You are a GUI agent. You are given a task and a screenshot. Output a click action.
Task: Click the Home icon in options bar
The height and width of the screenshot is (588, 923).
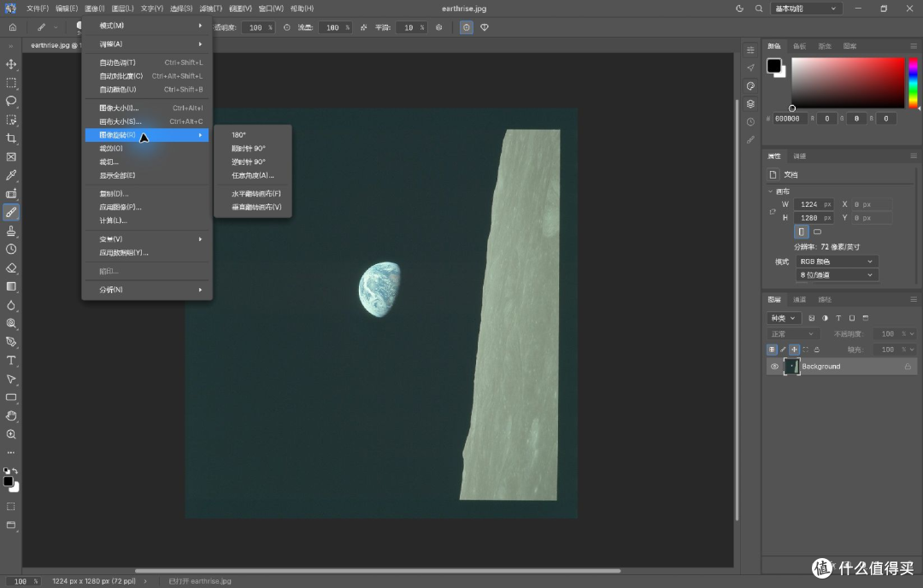(x=12, y=27)
